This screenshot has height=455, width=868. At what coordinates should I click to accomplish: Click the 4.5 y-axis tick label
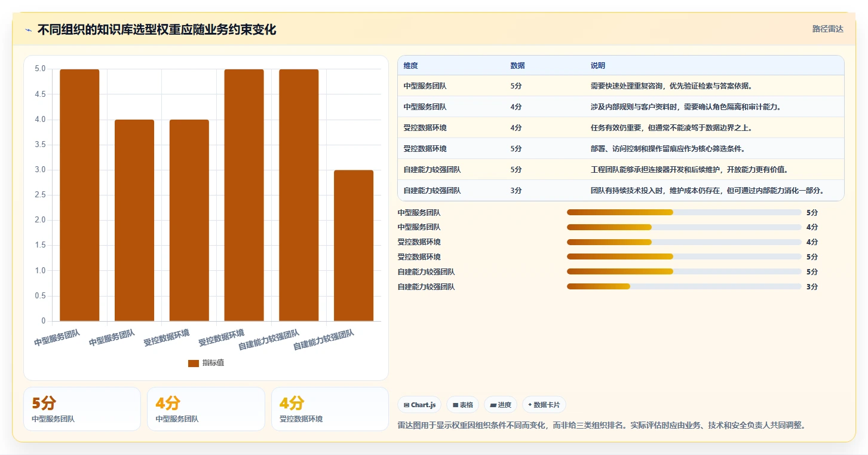tap(40, 94)
